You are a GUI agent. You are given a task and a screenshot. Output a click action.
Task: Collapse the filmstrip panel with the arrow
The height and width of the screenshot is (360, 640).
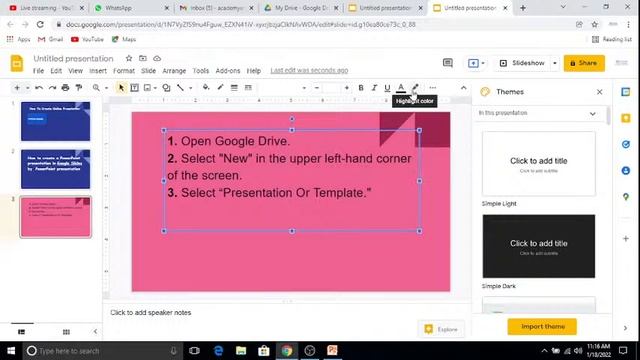click(x=95, y=331)
